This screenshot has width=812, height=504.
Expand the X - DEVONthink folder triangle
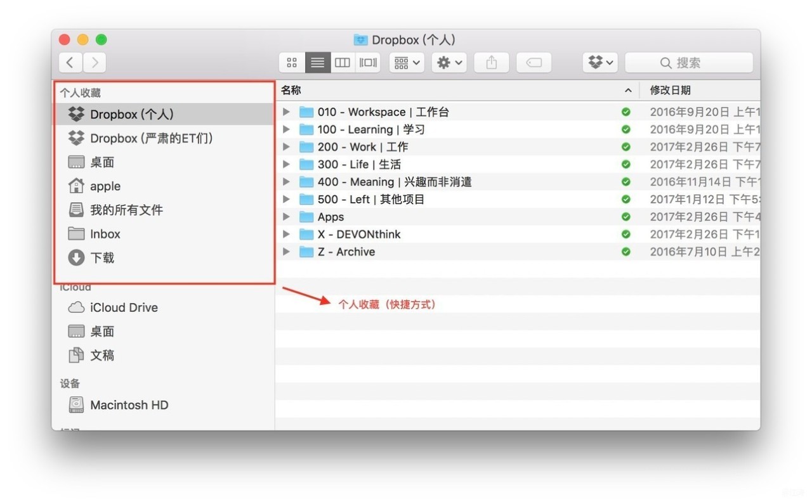coord(286,234)
